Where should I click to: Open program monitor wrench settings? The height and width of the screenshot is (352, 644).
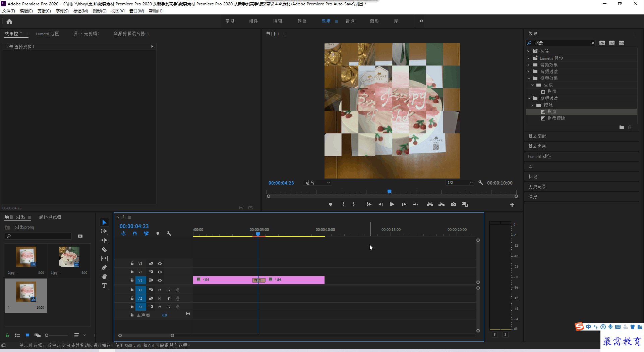click(481, 183)
